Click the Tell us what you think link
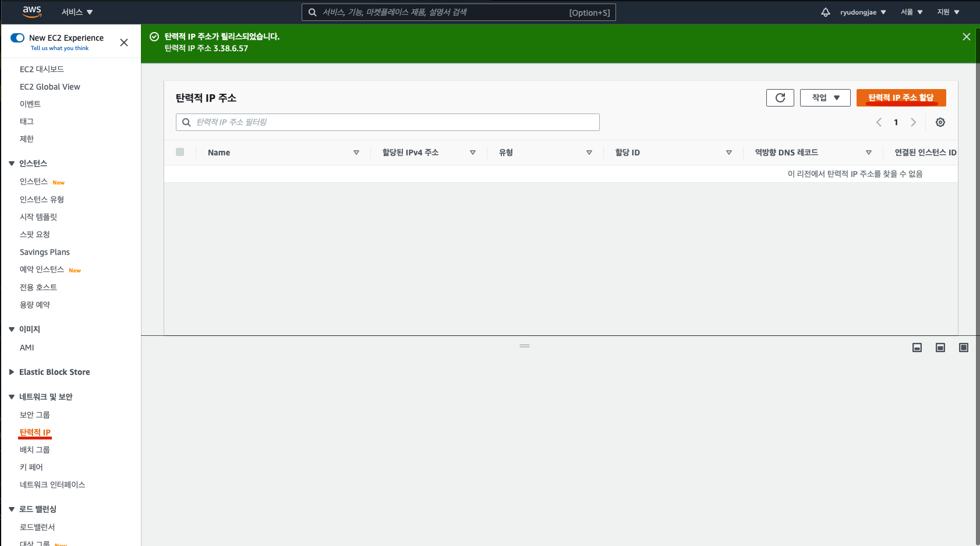Screen dimensions: 980x546 tap(60, 48)
